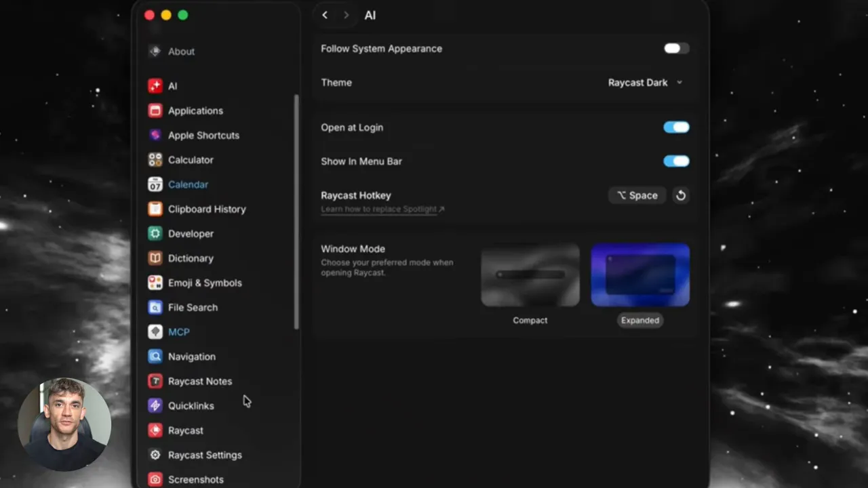Go forward using the right chevron
The image size is (868, 488).
[347, 15]
